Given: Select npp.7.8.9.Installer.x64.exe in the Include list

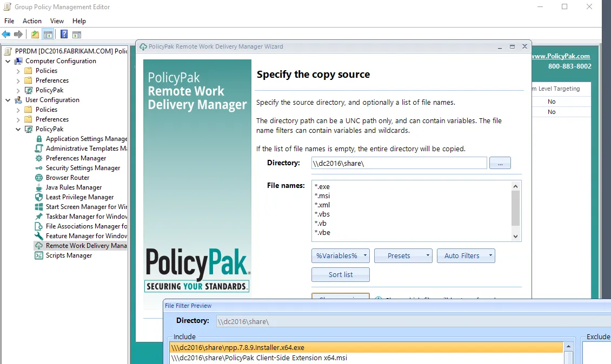Looking at the screenshot, I should pyautogui.click(x=366, y=347).
